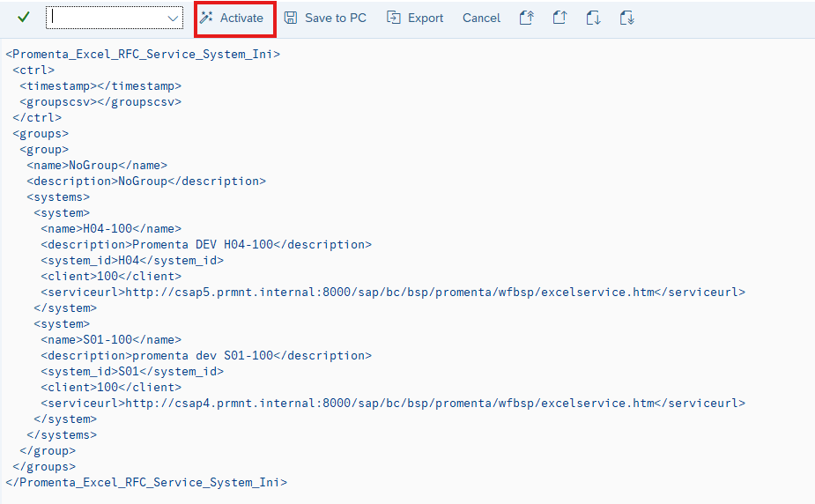The image size is (815, 504).
Task: Click the Export button
Action: click(415, 19)
